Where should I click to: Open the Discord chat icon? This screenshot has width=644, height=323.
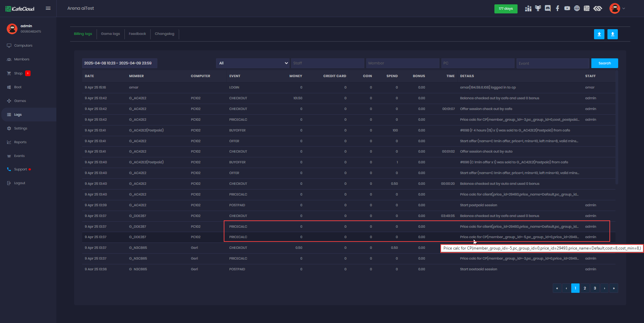click(548, 8)
